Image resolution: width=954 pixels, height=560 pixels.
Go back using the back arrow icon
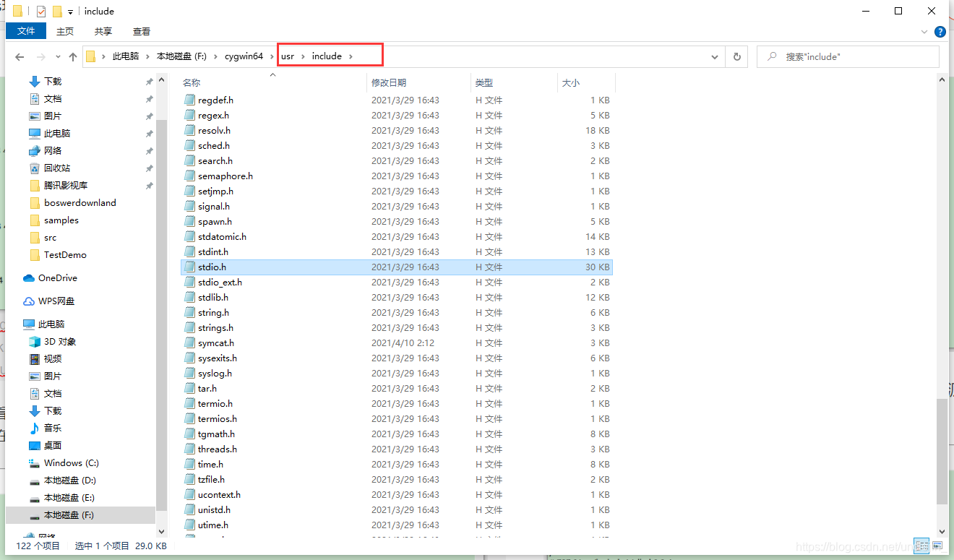[x=20, y=56]
